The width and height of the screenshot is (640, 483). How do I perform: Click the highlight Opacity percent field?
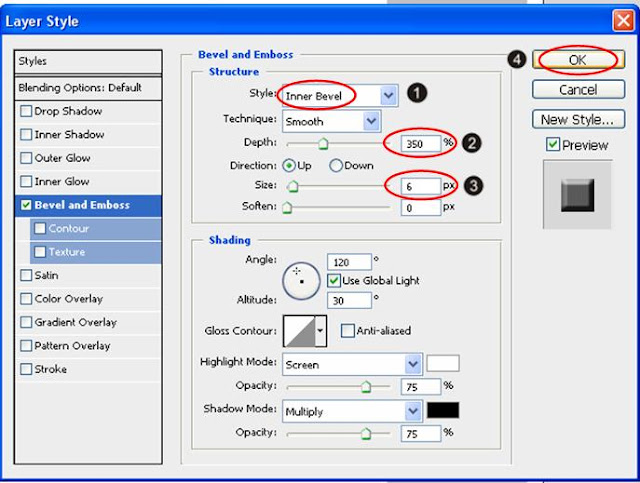(420, 386)
